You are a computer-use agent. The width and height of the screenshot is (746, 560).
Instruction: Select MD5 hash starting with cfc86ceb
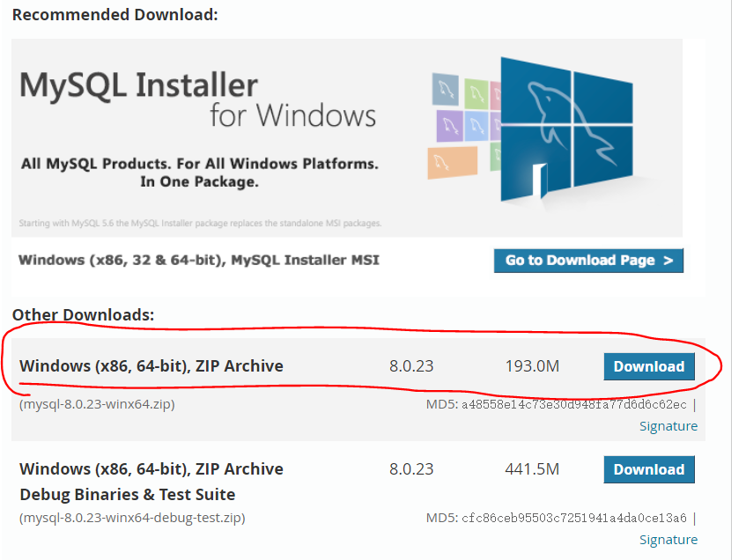(573, 518)
